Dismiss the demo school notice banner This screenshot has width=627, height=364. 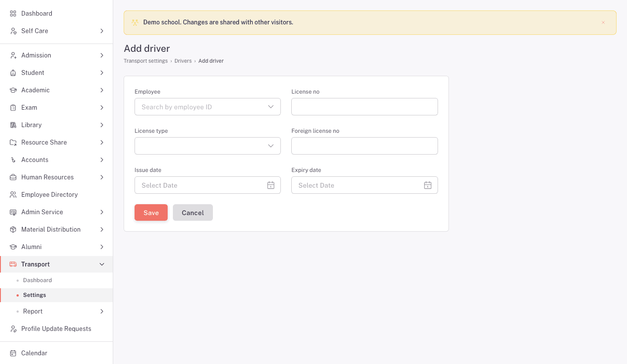point(603,23)
